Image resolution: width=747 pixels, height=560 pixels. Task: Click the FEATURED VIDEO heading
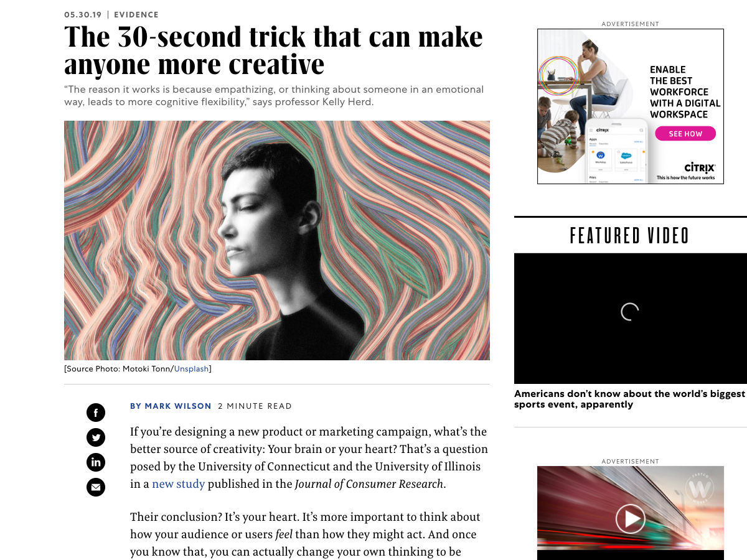(630, 236)
